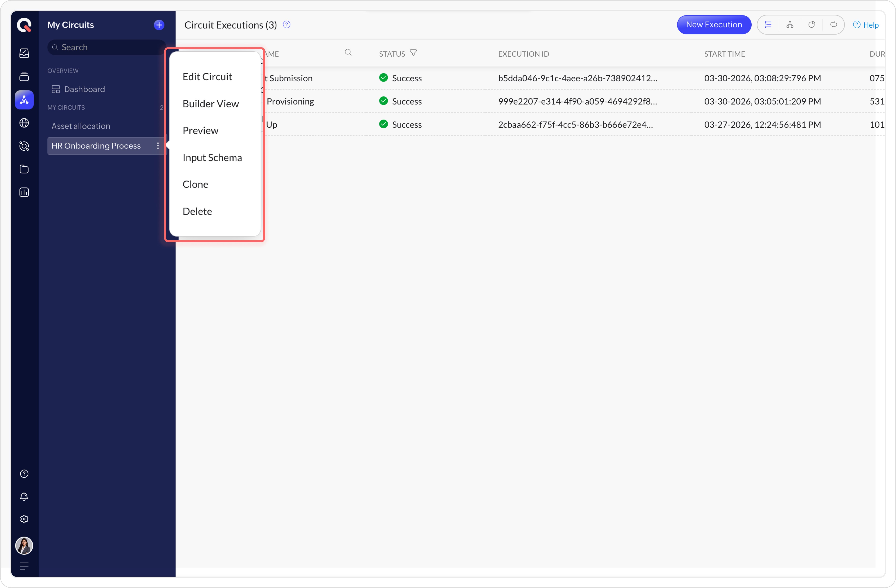
Task: Open the Help link
Action: tap(866, 25)
